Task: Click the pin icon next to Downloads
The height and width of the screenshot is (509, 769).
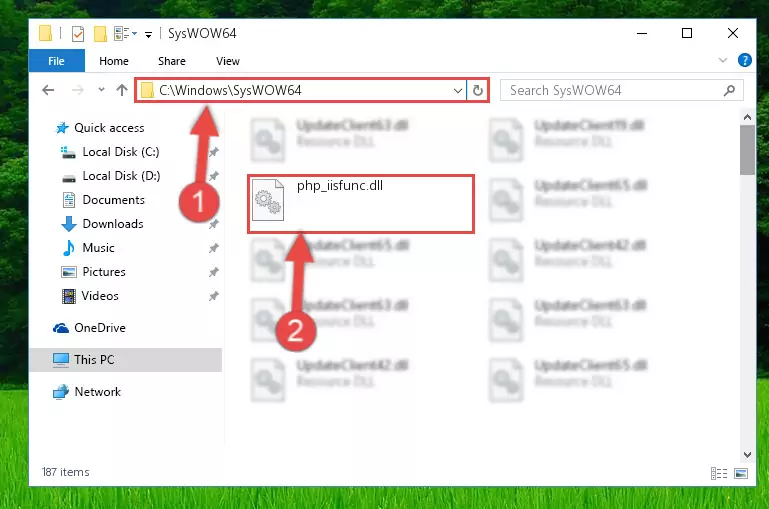Action: click(213, 224)
